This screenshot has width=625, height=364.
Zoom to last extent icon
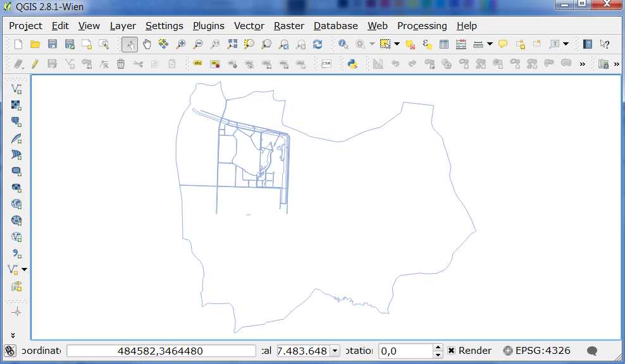point(283,44)
